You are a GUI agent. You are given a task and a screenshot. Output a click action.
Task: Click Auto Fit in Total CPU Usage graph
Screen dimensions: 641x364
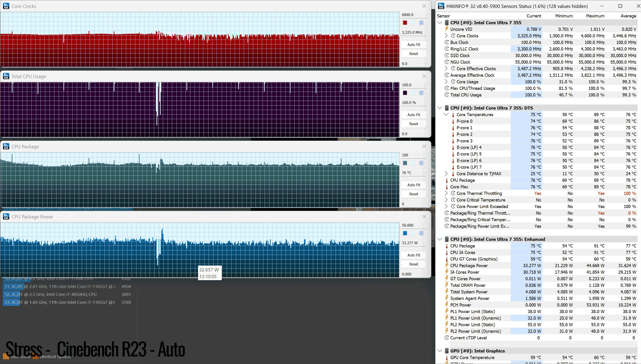coord(414,115)
